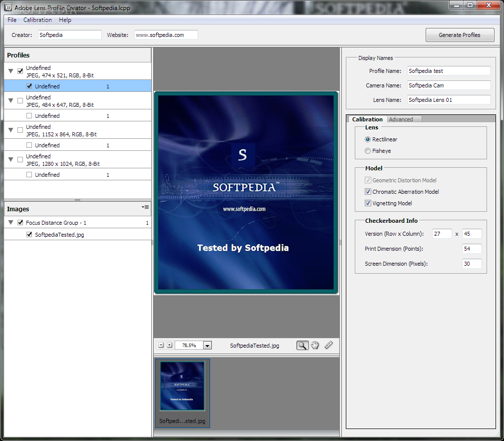Viewport: 504px width, 441px height.
Task: Click the checkerboard Row value 27
Action: point(442,234)
